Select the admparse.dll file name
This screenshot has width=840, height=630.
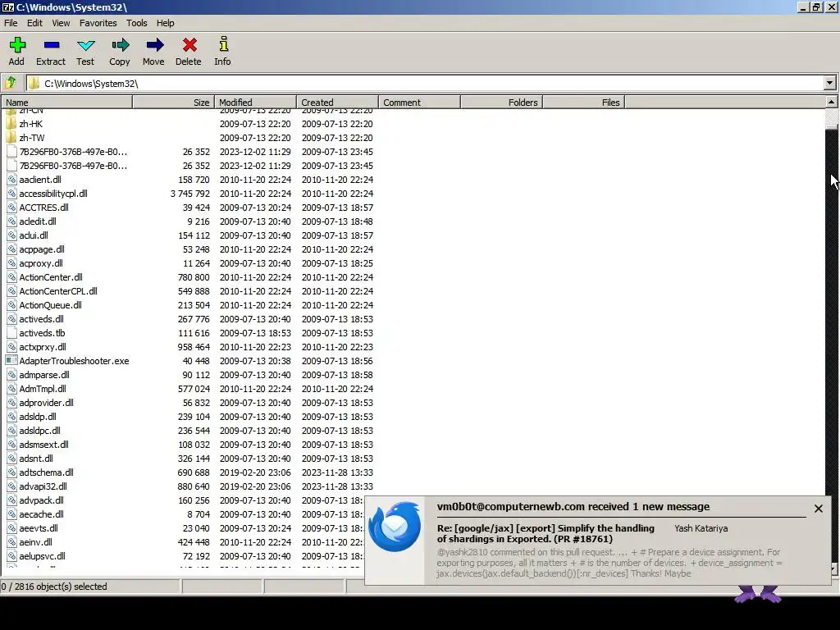[x=44, y=374]
